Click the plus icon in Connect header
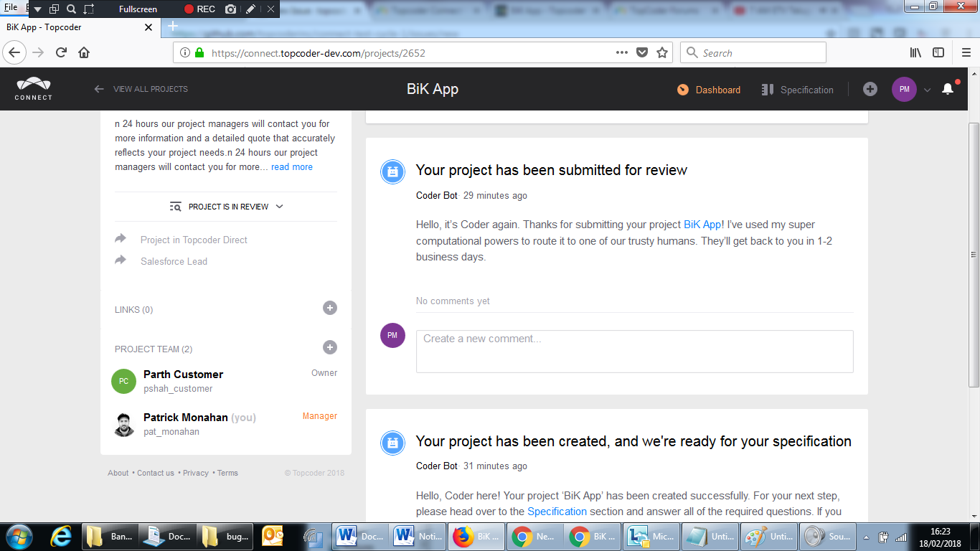 [870, 89]
